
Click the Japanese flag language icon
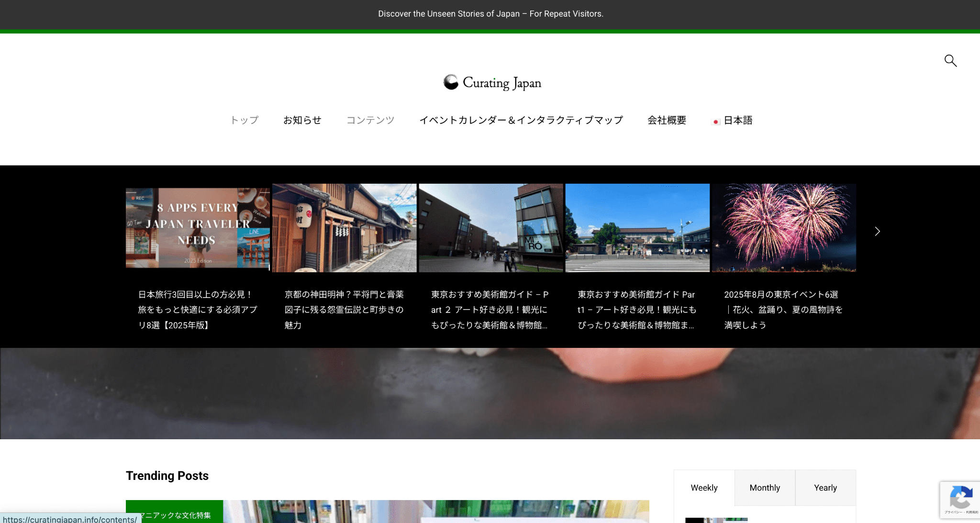[x=716, y=122]
